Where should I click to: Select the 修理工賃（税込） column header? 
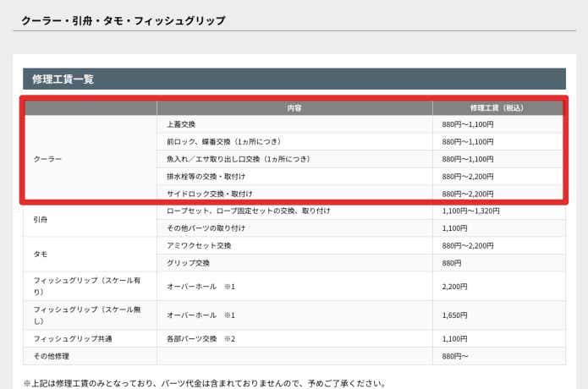[497, 108]
